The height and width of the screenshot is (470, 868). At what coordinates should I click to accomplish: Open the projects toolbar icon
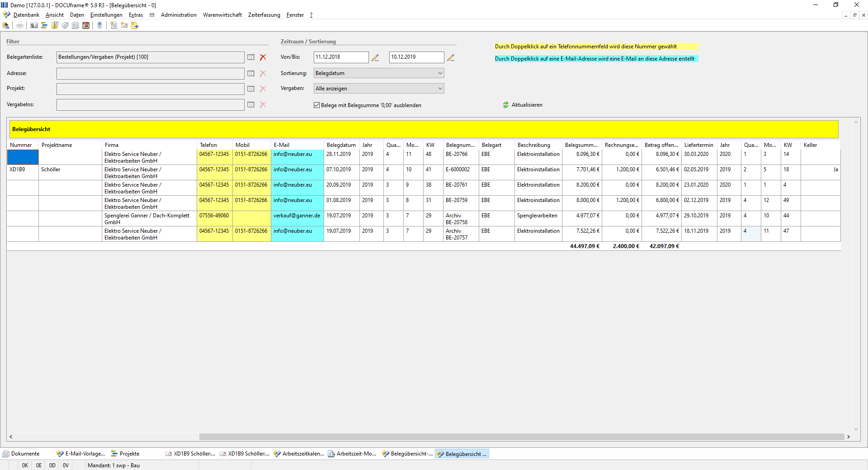point(44,25)
